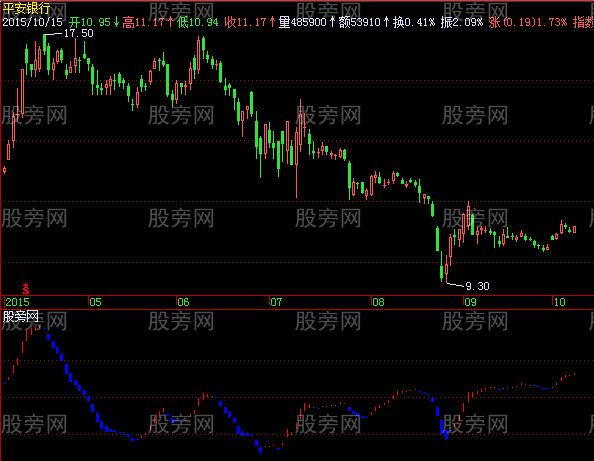Click the amplitude value 振2.09%
The image size is (594, 461).
462,22
